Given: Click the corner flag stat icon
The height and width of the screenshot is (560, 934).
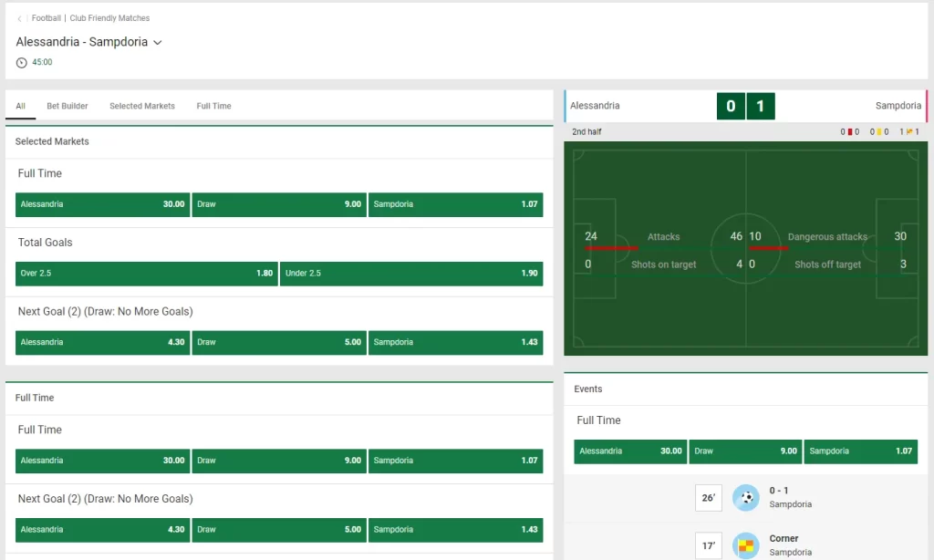Looking at the screenshot, I should [909, 132].
